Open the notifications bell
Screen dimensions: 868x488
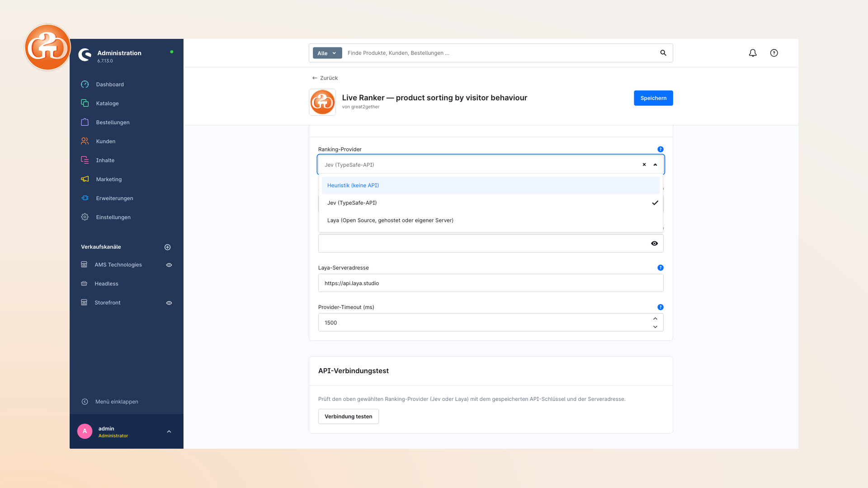pyautogui.click(x=753, y=53)
